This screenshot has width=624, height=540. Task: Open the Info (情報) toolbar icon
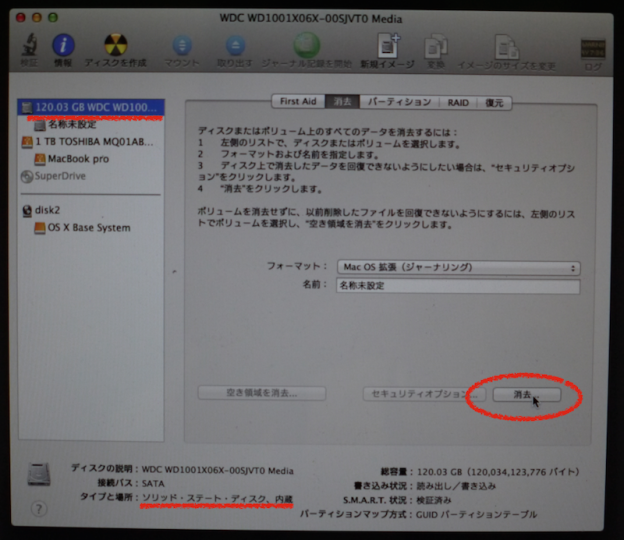coord(63,45)
